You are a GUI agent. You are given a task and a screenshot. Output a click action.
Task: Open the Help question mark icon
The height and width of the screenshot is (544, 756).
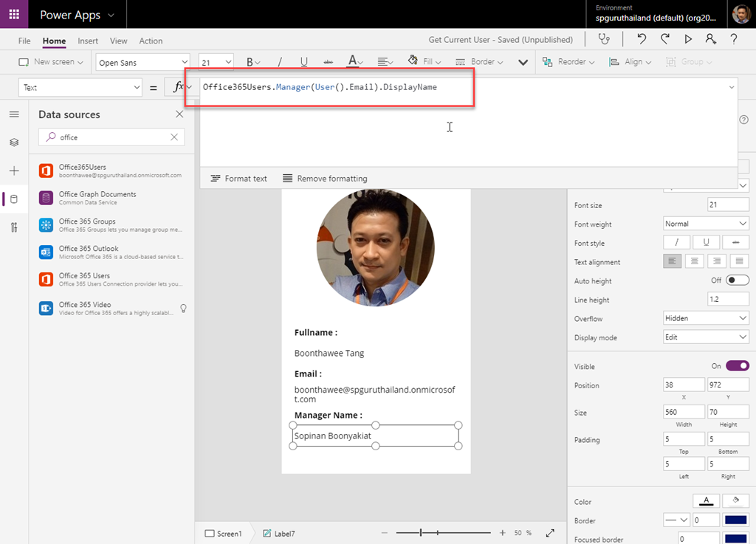[734, 39]
